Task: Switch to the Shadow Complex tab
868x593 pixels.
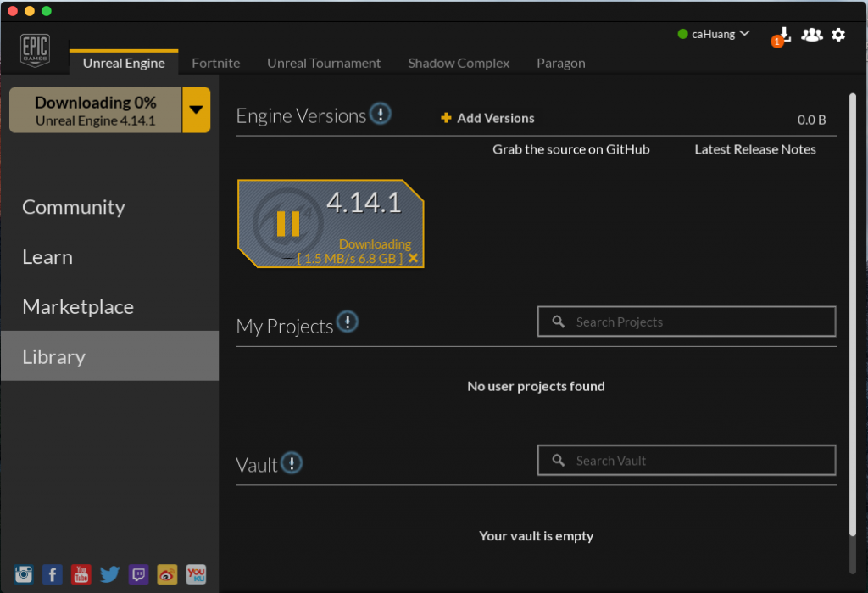Action: pyautogui.click(x=459, y=63)
